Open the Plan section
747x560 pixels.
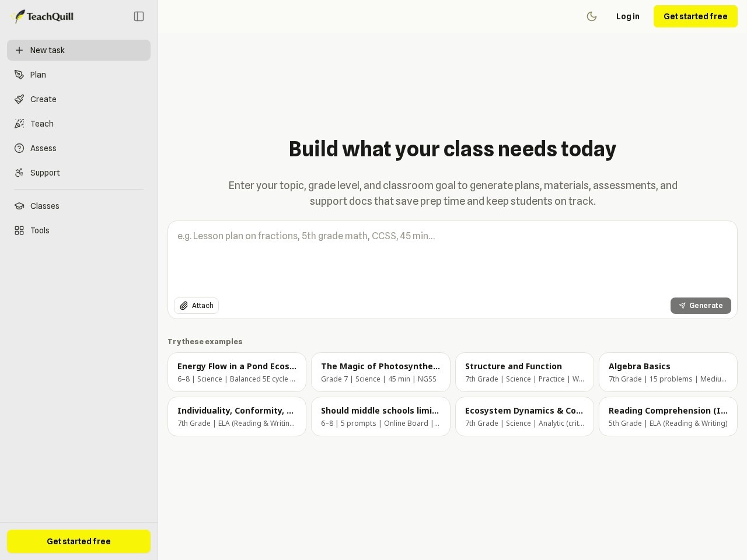[x=79, y=75]
